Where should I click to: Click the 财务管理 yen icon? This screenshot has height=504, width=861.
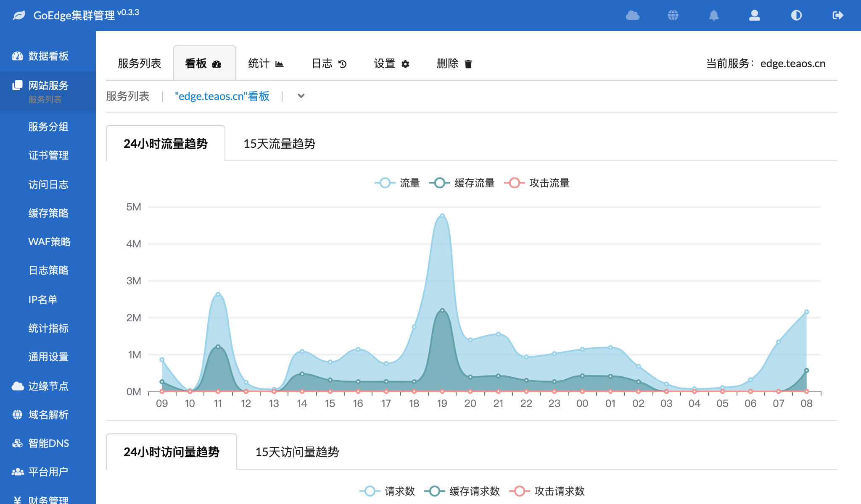point(17,500)
